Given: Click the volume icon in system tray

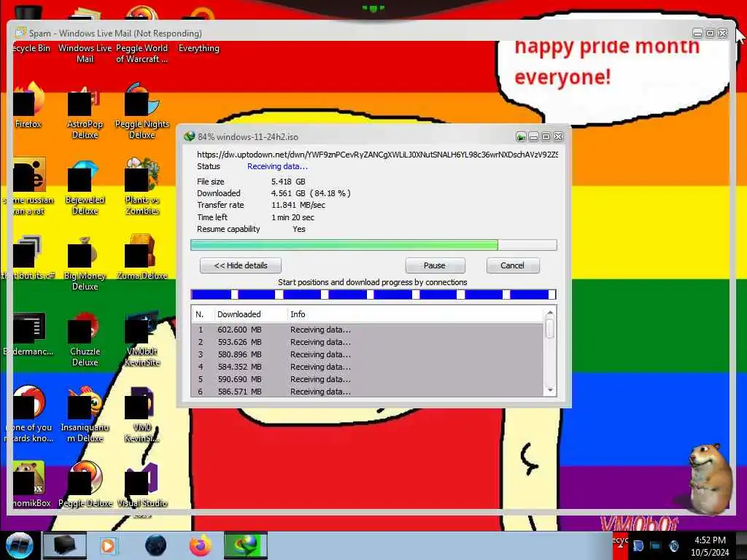Looking at the screenshot, I should 673,546.
